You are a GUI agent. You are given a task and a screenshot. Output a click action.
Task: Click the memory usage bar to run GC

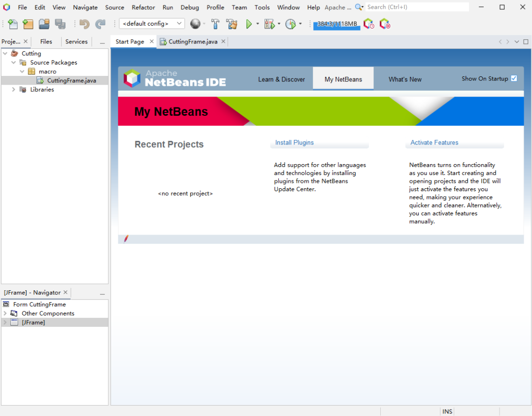(336, 24)
